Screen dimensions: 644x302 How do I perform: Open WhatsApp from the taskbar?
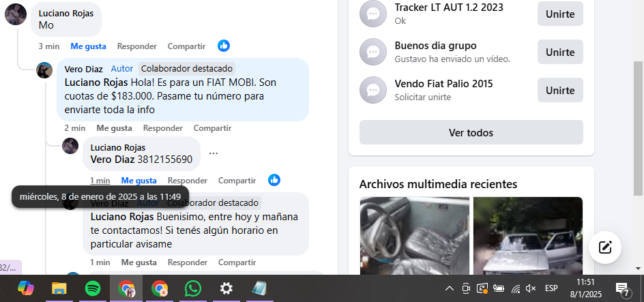pos(192,288)
